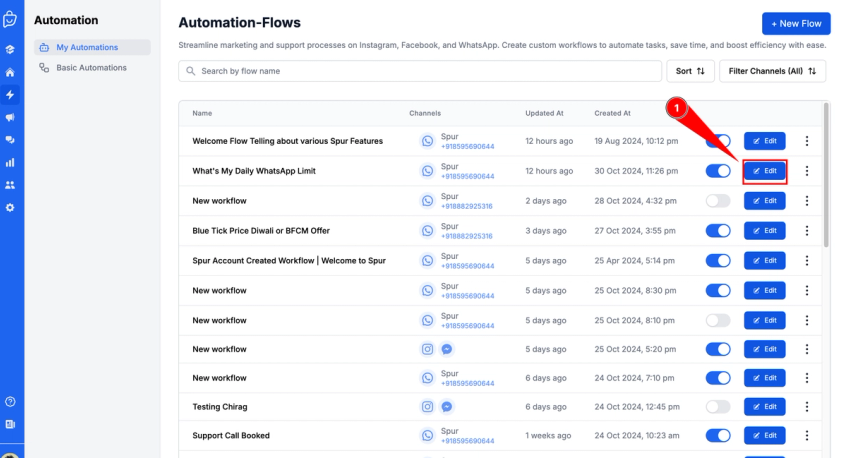Open more options for Support Call Booked row

pyautogui.click(x=807, y=435)
